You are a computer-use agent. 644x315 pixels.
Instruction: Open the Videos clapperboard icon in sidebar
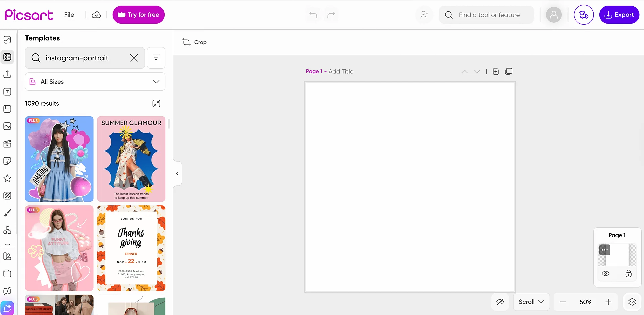tap(7, 144)
